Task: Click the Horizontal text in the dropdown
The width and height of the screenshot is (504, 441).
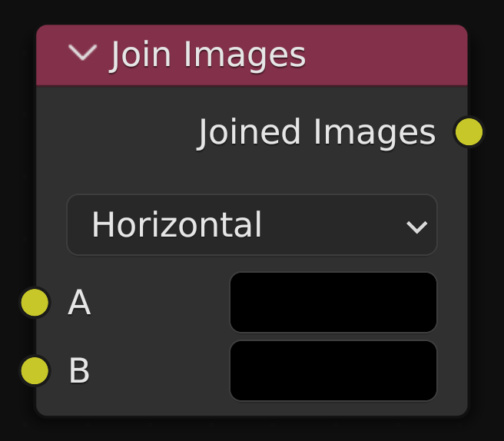Action: click(177, 225)
